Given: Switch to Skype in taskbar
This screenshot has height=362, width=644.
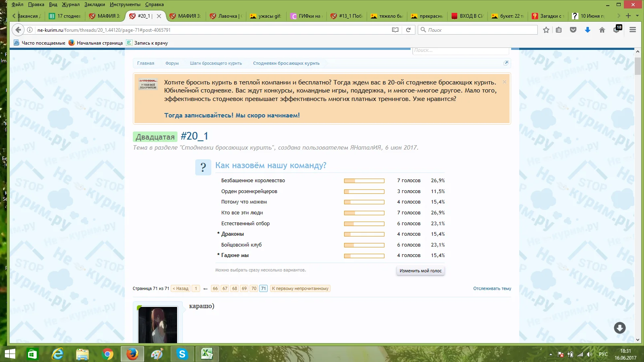Looking at the screenshot, I should (x=182, y=354).
